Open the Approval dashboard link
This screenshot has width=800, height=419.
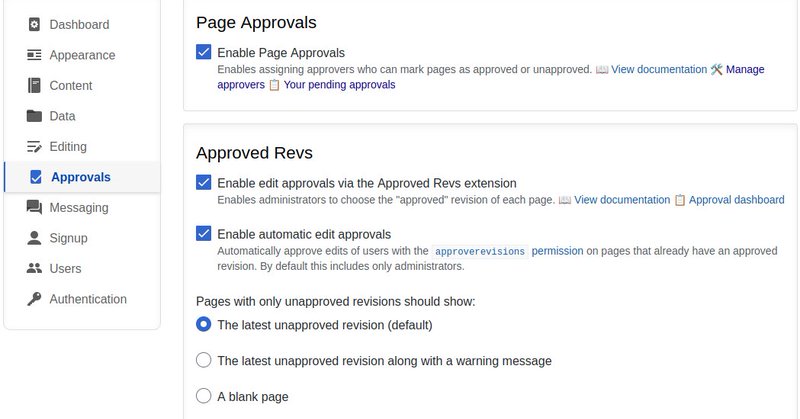(x=736, y=200)
